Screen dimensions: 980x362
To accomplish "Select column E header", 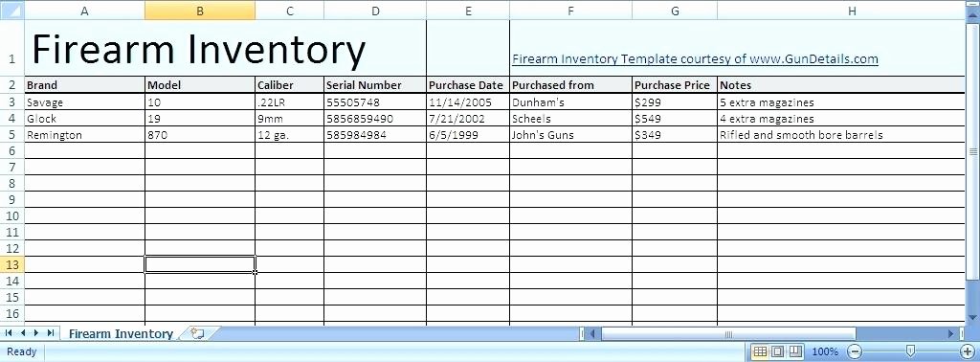I will pos(468,11).
